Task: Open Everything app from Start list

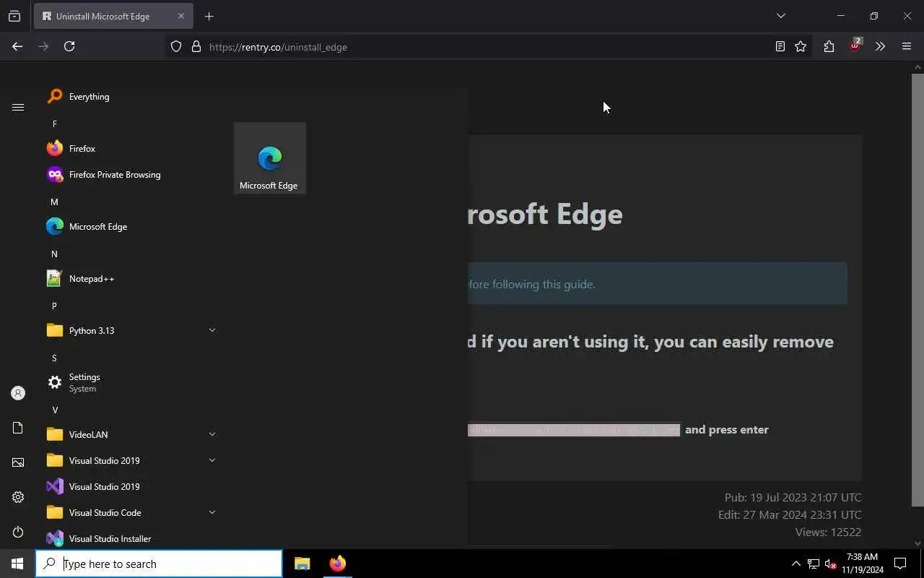Action: (x=130, y=96)
